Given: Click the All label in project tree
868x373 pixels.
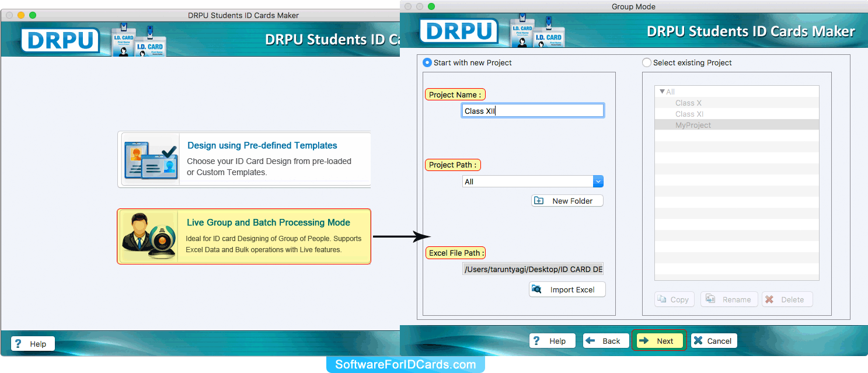Looking at the screenshot, I should (x=671, y=92).
